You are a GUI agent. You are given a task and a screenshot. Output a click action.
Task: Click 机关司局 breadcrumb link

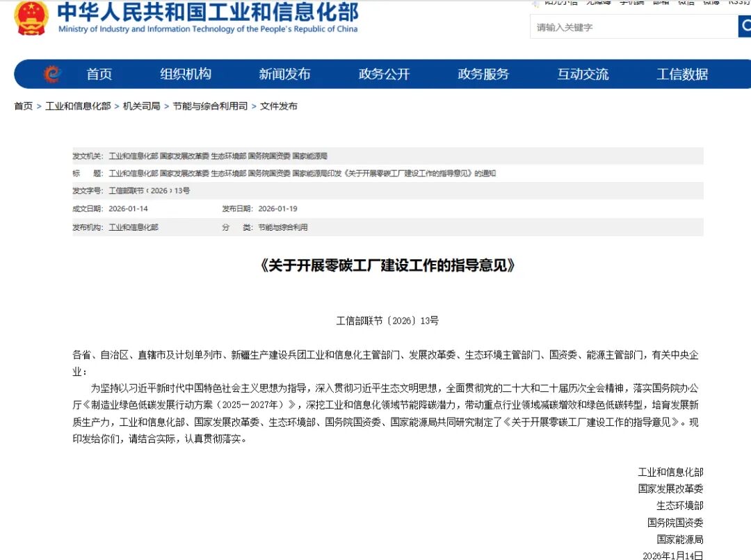tap(142, 106)
